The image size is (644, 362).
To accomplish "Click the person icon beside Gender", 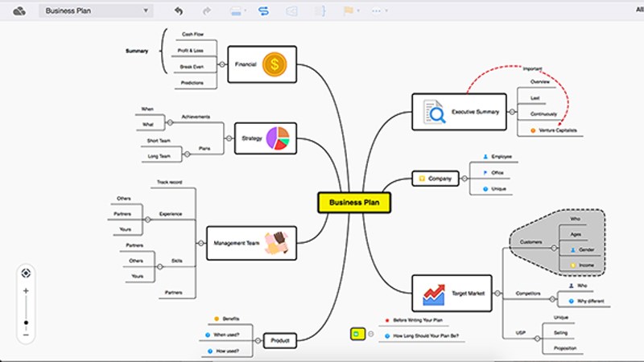I will click(573, 250).
